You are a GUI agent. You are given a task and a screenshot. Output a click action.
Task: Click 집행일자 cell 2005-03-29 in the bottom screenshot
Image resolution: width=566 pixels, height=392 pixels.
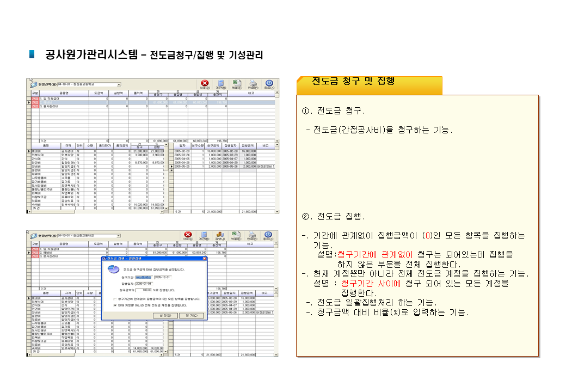(230, 302)
